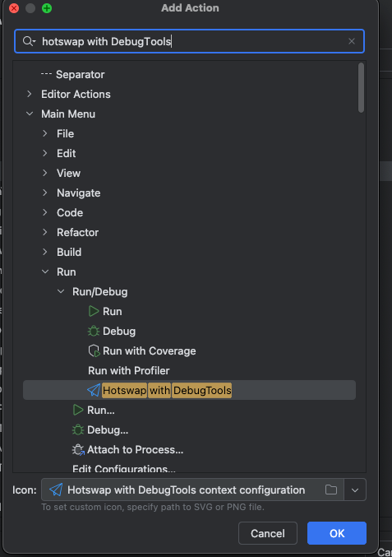
Task: Expand the Refactor menu node
Action: click(45, 232)
